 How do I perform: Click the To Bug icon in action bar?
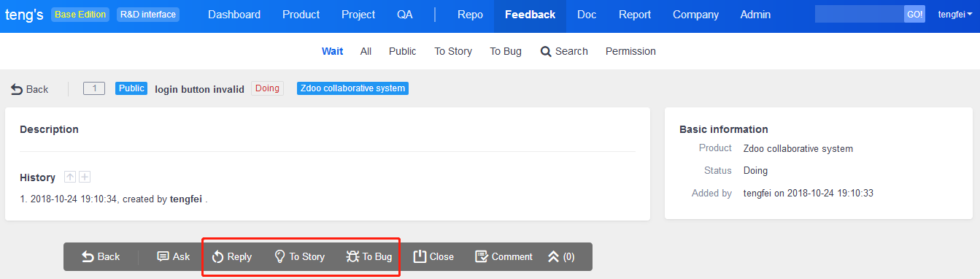(x=352, y=256)
